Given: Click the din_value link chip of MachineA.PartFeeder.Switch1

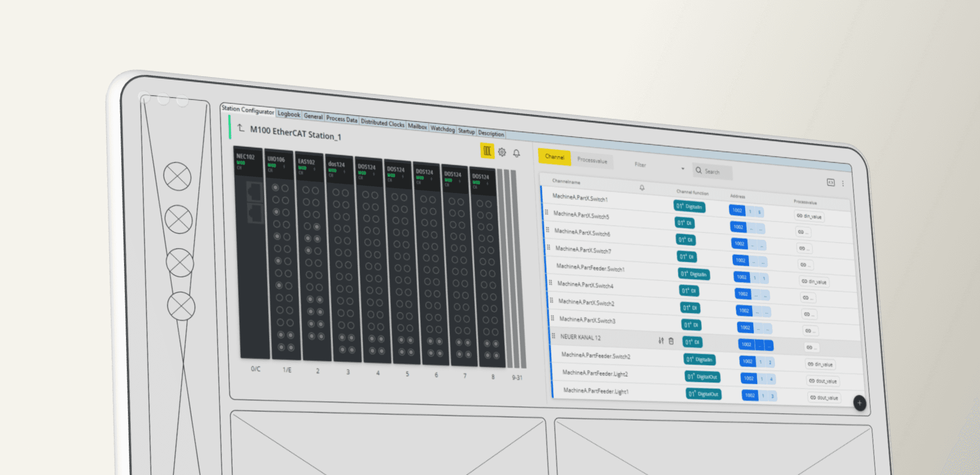Looking at the screenshot, I should click(x=814, y=282).
